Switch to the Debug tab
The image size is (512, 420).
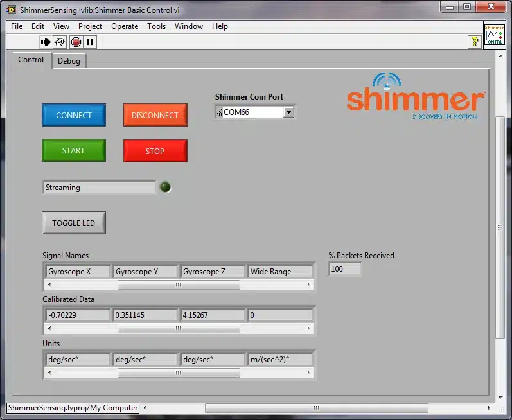[x=69, y=61]
